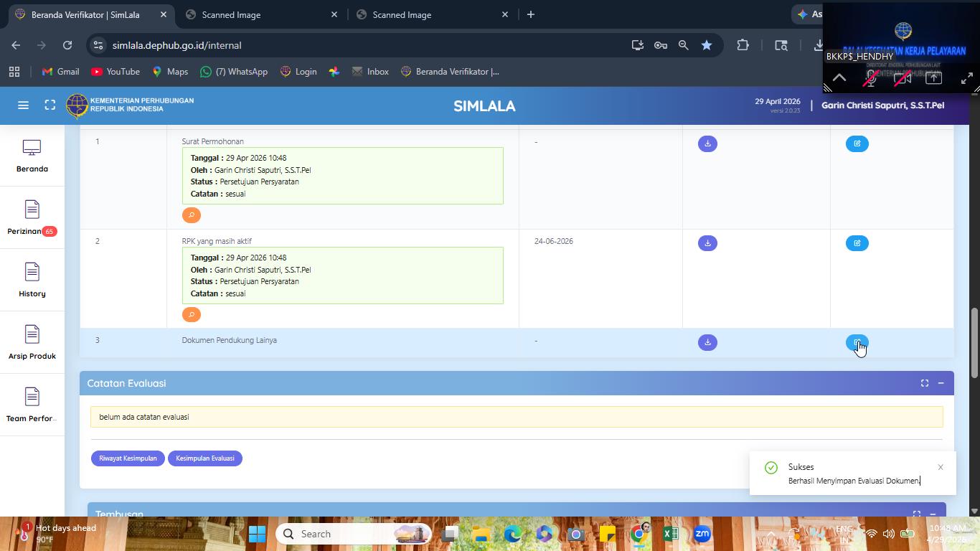Bookmark star icon in address bar
This screenshot has height=551, width=980.
(707, 45)
